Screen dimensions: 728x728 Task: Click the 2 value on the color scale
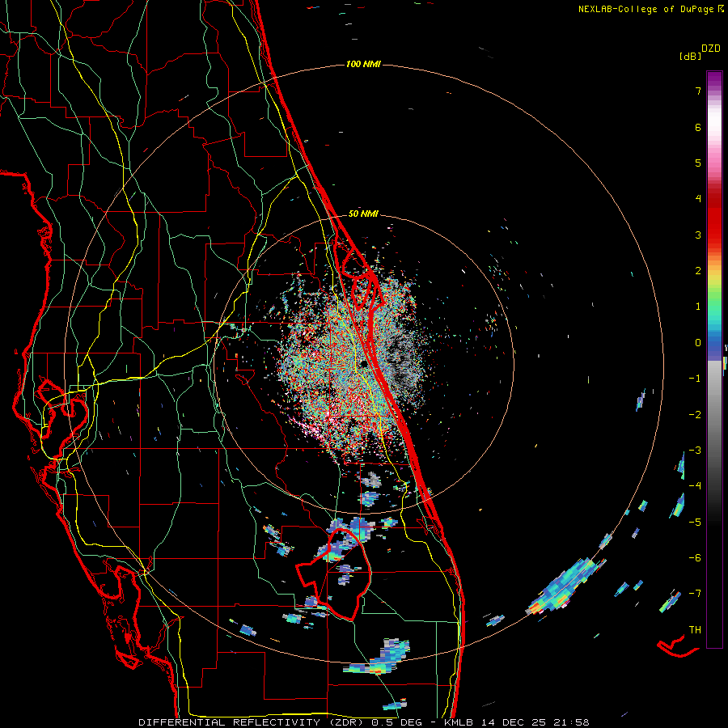[698, 271]
